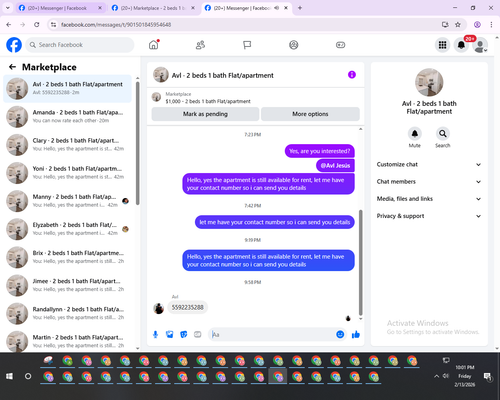Click the 5592235288 message bubble
Viewport: 500px width, 400px height.
coord(188,307)
